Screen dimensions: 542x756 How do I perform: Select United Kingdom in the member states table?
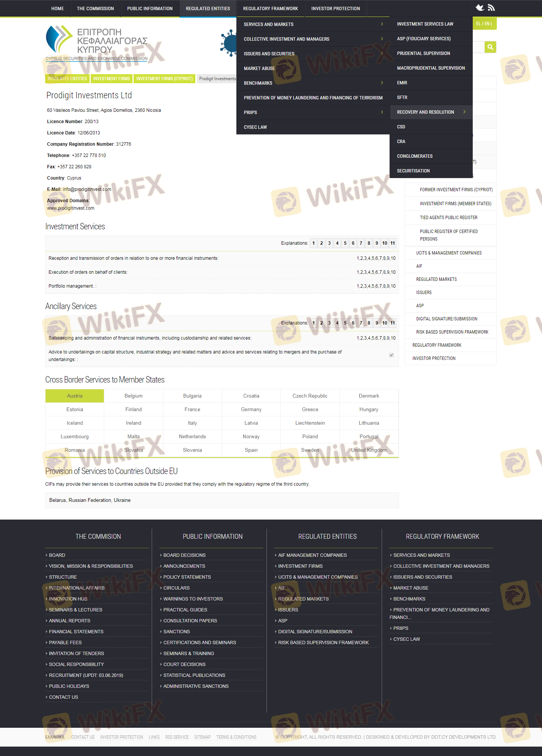[x=369, y=450]
